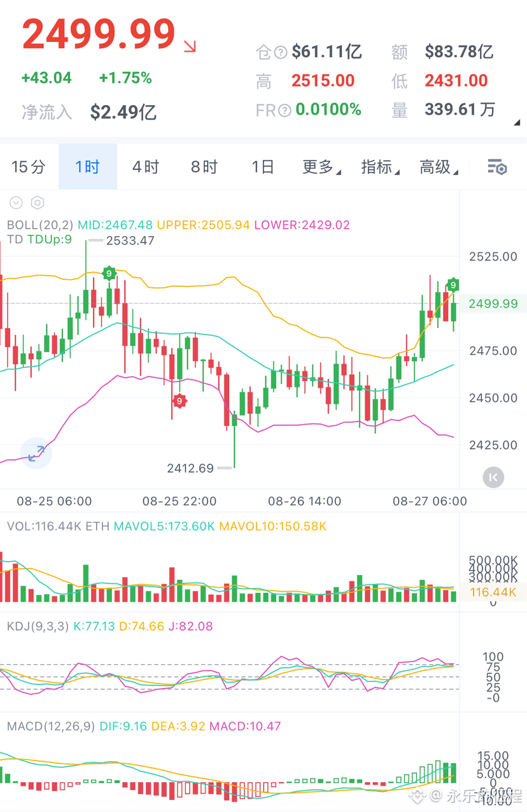This screenshot has height=812, width=527.
Task: Select the 4时 timeframe tab
Action: click(146, 167)
